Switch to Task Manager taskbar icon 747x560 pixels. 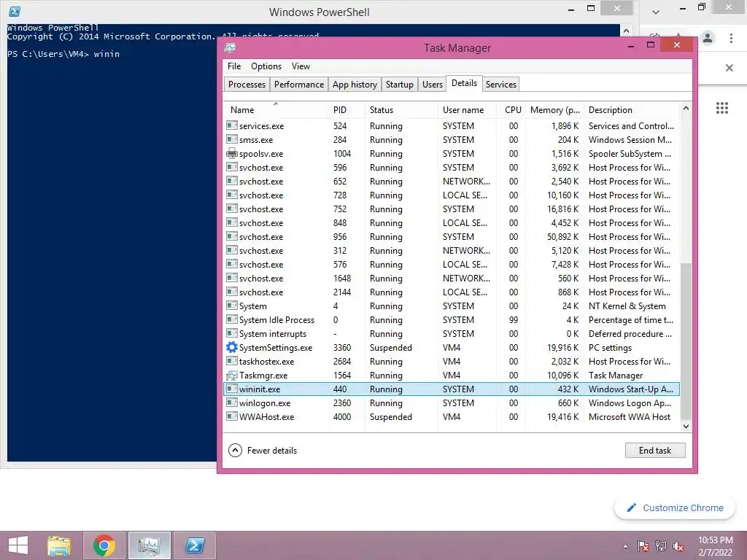pyautogui.click(x=149, y=545)
